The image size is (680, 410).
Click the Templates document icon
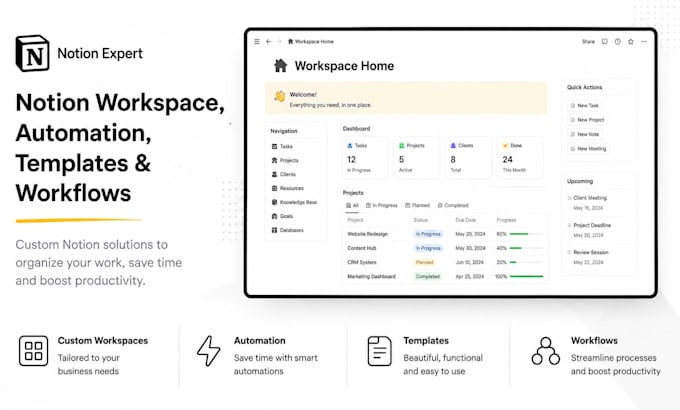point(379,351)
